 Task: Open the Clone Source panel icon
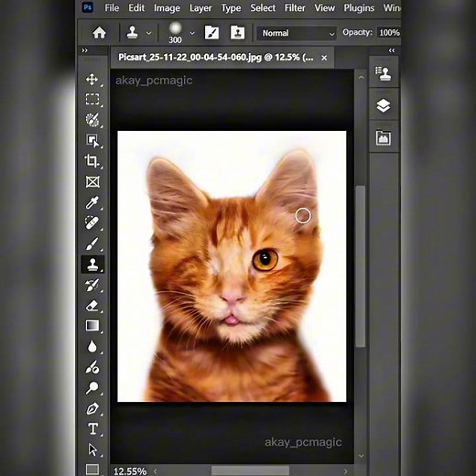pos(384,73)
